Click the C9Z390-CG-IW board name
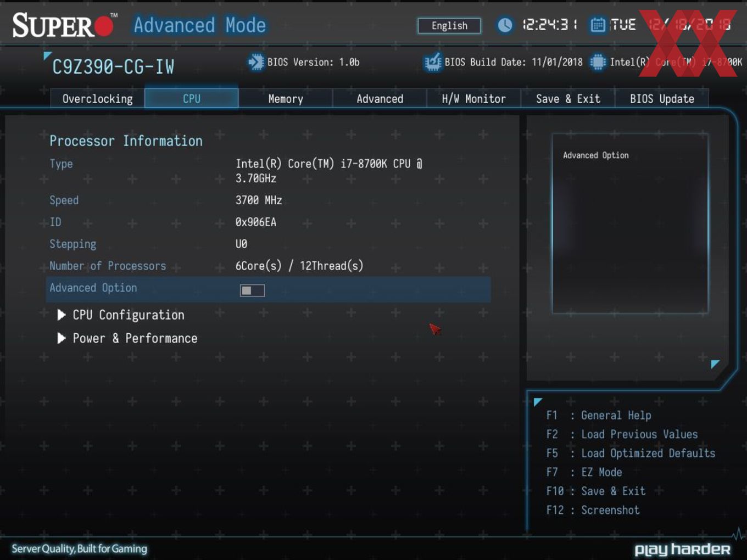The image size is (747, 560). pos(113,67)
